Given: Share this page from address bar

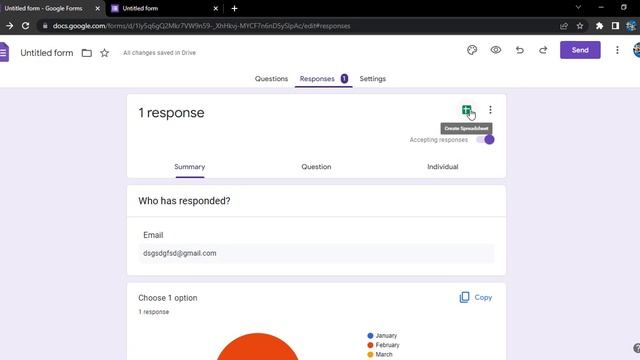Looking at the screenshot, I should pyautogui.click(x=564, y=26).
